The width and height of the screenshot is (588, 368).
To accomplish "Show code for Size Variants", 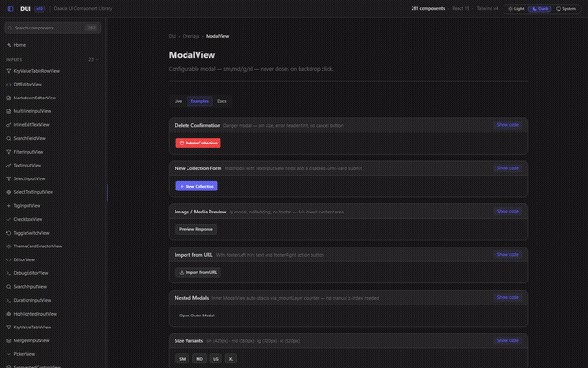I will click(x=508, y=341).
